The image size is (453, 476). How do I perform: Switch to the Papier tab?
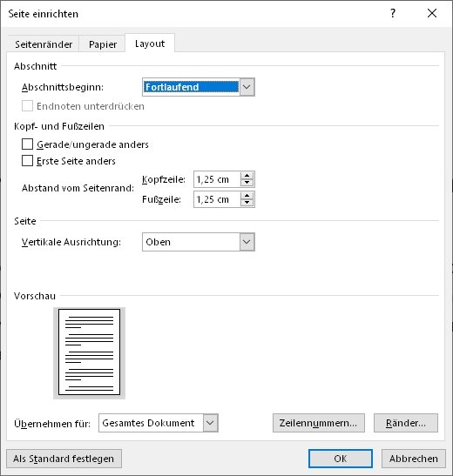pos(103,44)
